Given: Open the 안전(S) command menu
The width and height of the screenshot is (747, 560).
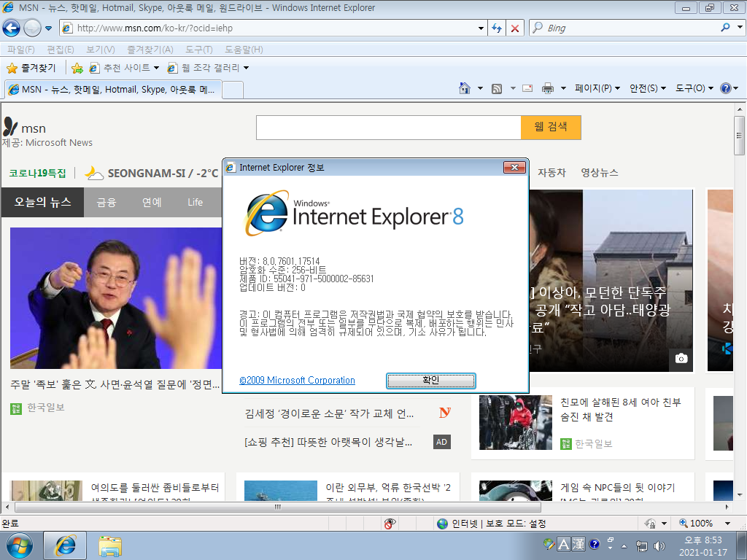Looking at the screenshot, I should click(648, 88).
